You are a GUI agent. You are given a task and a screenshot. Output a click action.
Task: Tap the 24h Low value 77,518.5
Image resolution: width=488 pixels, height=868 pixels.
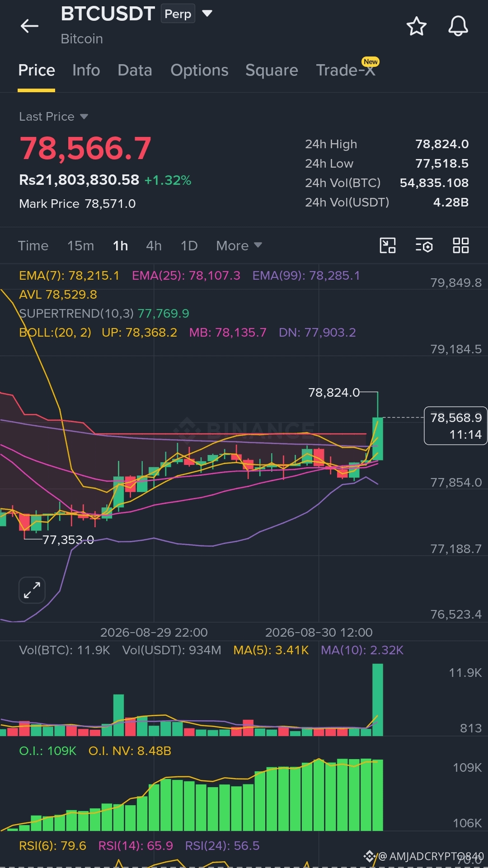(x=442, y=163)
